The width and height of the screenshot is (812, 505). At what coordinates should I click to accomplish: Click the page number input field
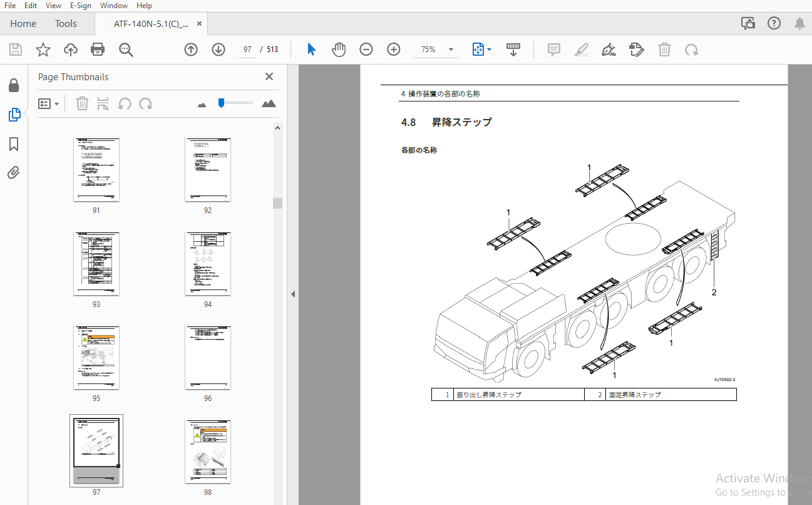click(247, 49)
